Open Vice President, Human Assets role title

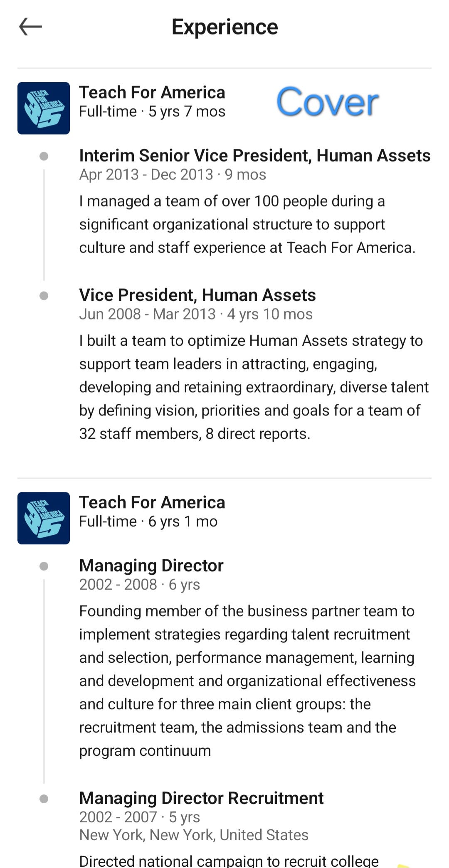click(197, 295)
